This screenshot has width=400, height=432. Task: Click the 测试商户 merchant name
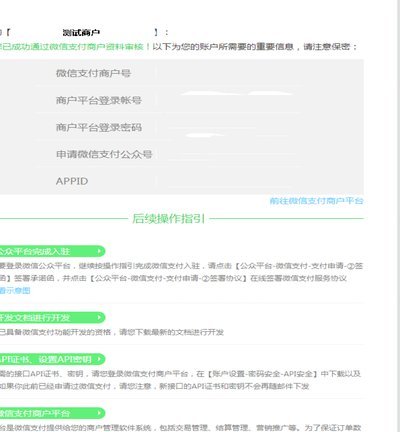[x=81, y=33]
